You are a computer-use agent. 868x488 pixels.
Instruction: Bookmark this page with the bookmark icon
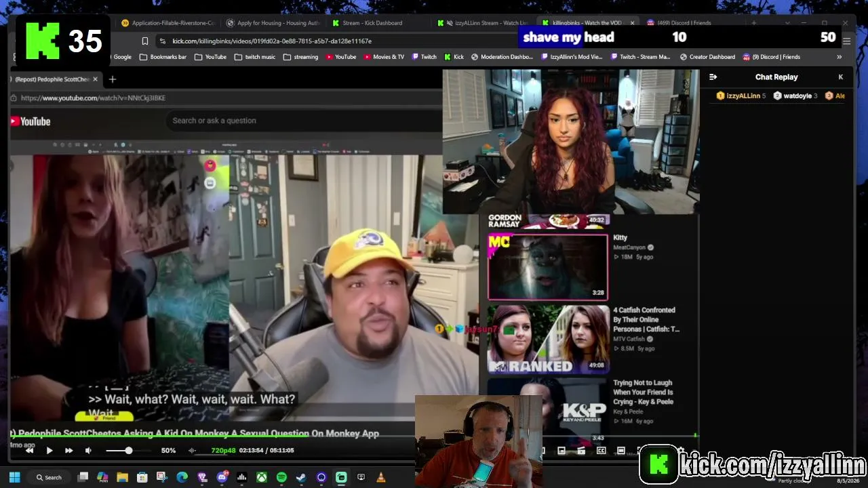point(145,41)
